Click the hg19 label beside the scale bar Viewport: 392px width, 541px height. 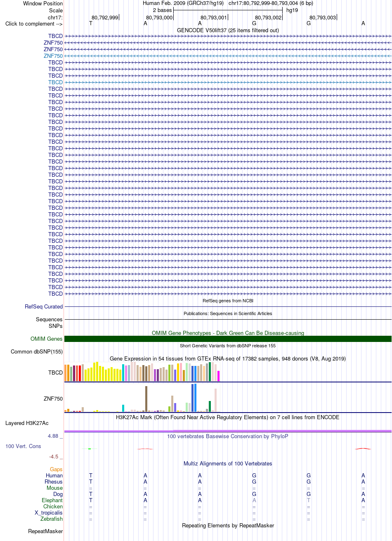(292, 10)
